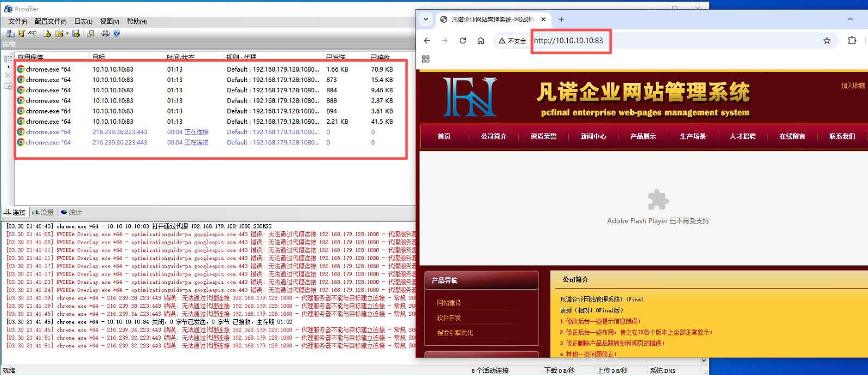Go forward in Chrome
This screenshot has width=868, height=375.
point(445,41)
